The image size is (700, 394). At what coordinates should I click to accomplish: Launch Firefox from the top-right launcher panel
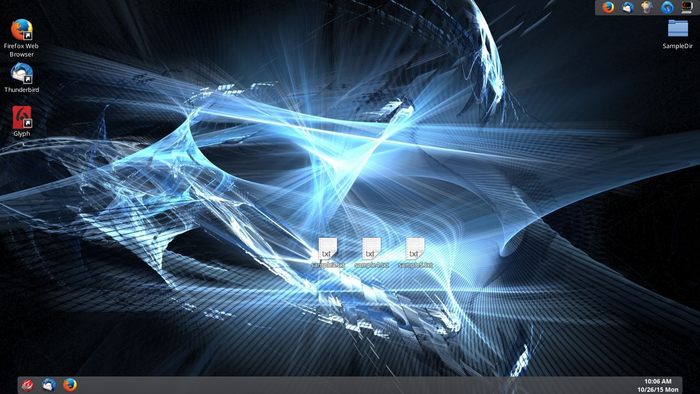point(608,7)
